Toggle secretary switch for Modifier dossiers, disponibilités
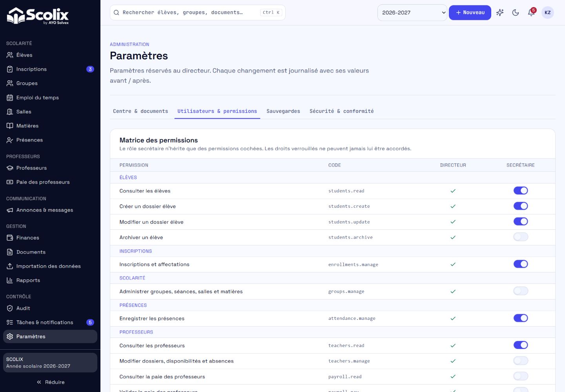Screen dimensions: 565x392 pyautogui.click(x=521, y=361)
